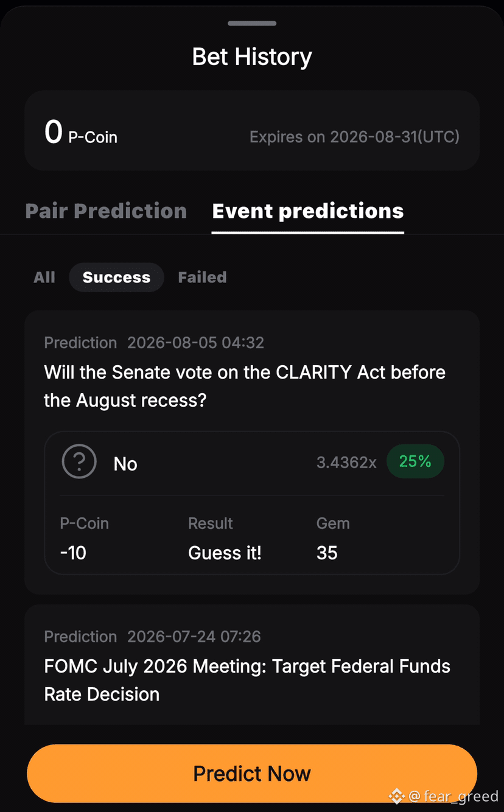Select the Event predictions tab
Image resolution: width=504 pixels, height=812 pixels.
(x=308, y=211)
